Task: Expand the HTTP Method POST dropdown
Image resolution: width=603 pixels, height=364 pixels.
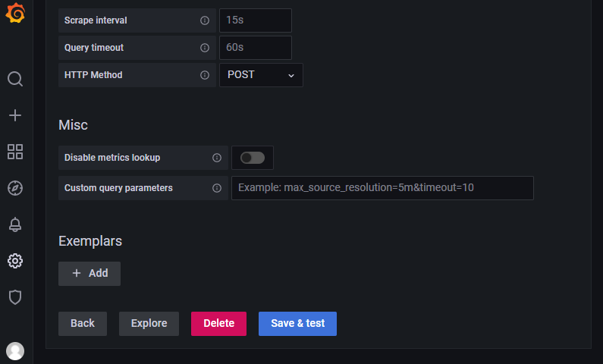Action: point(261,75)
